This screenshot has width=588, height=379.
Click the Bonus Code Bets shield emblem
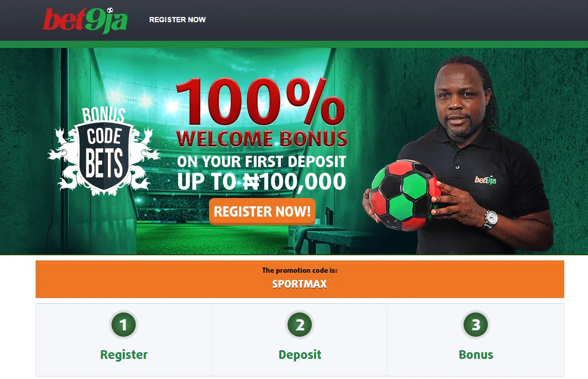103,151
